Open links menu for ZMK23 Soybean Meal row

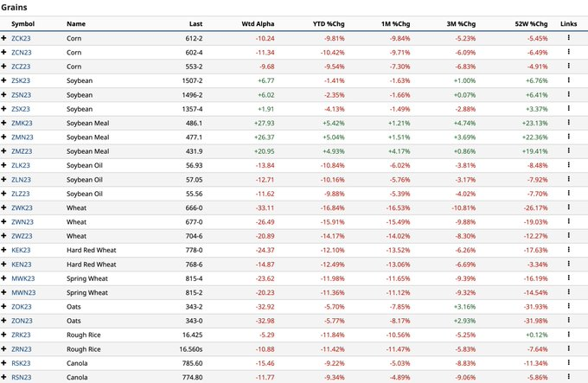568,123
